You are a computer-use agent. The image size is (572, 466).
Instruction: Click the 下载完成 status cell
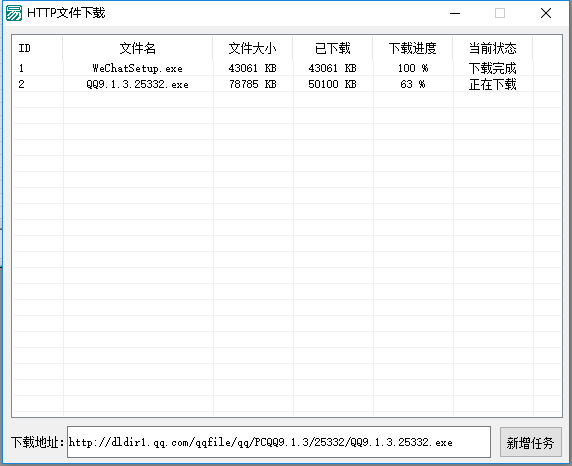(493, 68)
